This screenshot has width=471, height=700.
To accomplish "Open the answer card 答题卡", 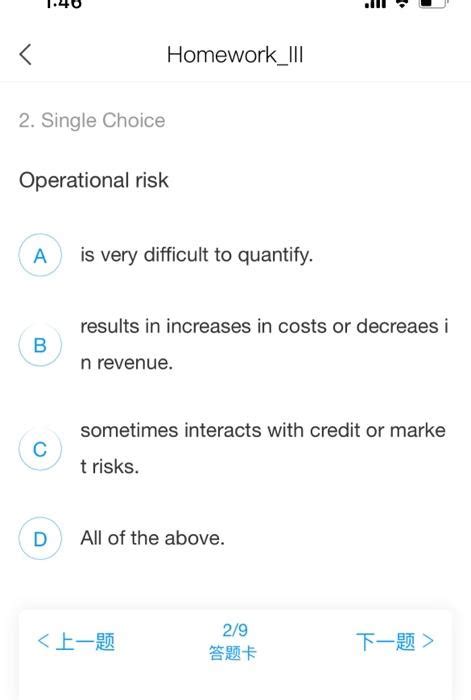I will pyautogui.click(x=233, y=653).
